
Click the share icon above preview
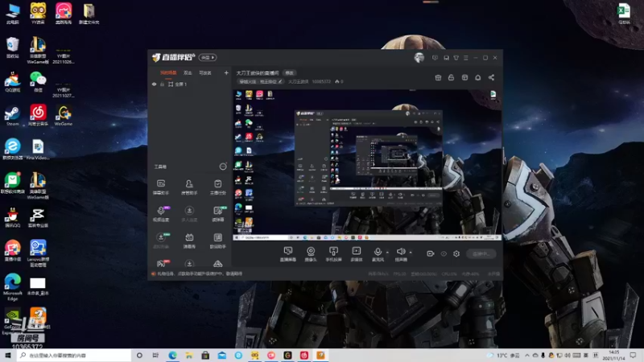coord(491,77)
